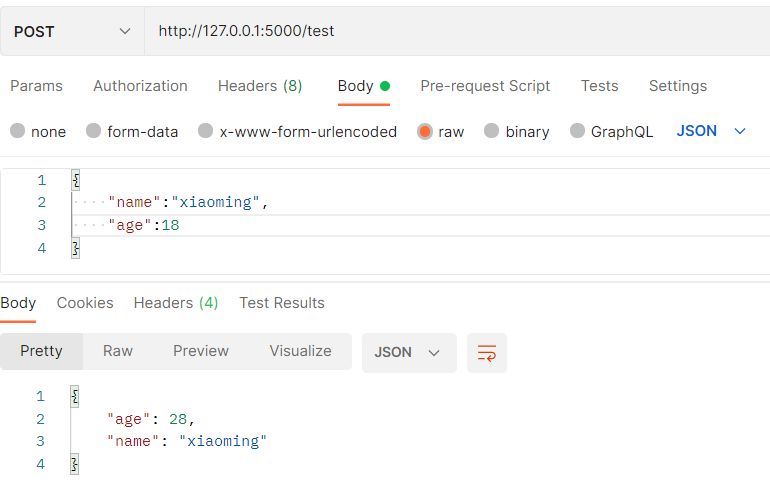Select the binary body radio button
Screen dimensions: 770x485
click(492, 131)
